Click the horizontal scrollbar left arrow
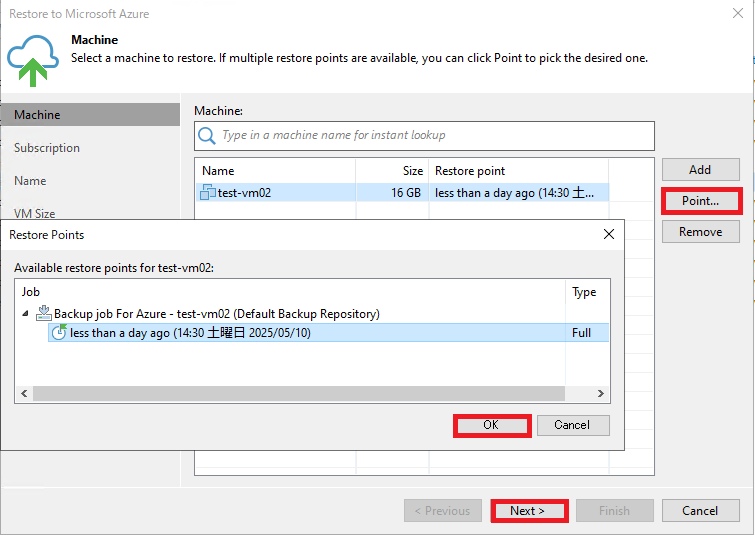The image size is (755, 536). (24, 393)
